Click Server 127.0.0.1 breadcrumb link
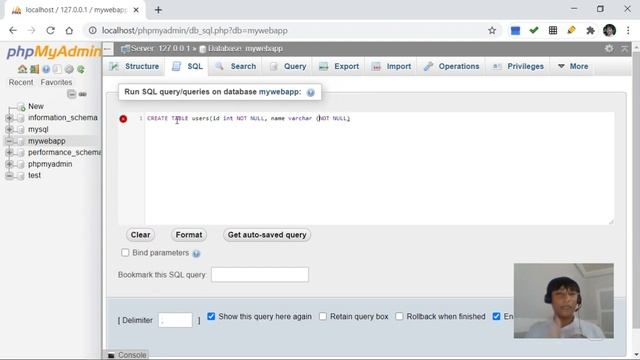The width and height of the screenshot is (640, 360). 160,49
